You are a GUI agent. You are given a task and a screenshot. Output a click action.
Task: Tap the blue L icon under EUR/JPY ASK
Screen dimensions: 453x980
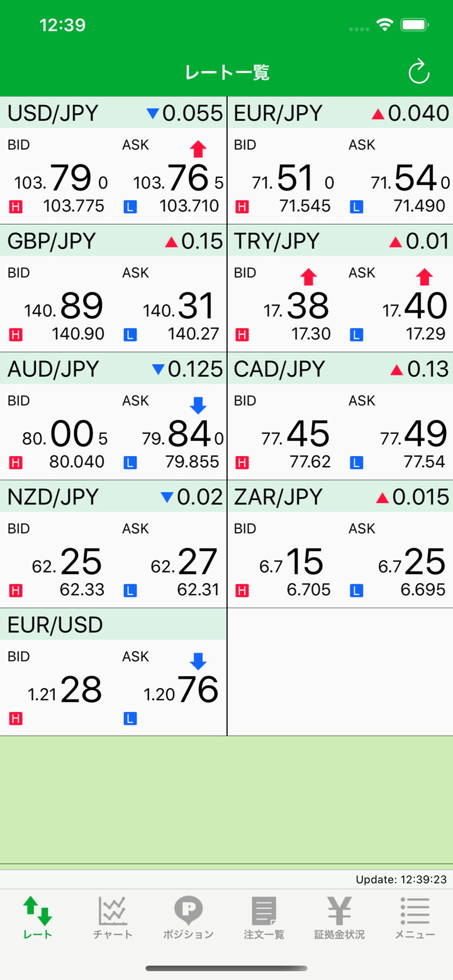point(357,206)
